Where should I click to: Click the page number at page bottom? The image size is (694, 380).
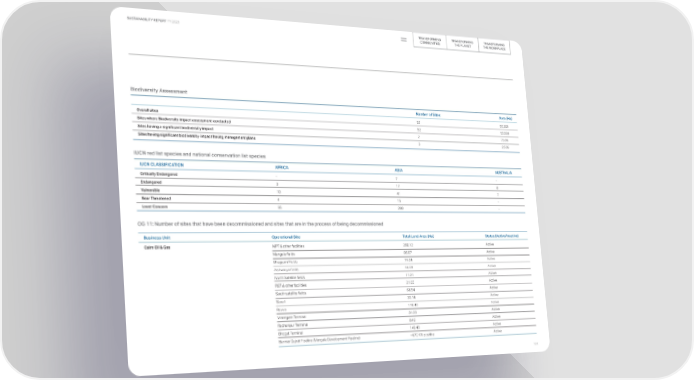coord(536,343)
